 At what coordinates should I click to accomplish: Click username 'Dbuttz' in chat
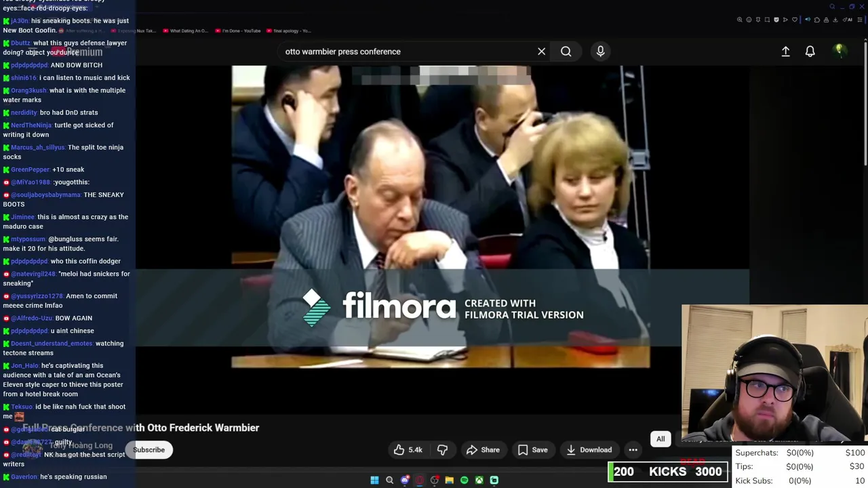[x=20, y=43]
